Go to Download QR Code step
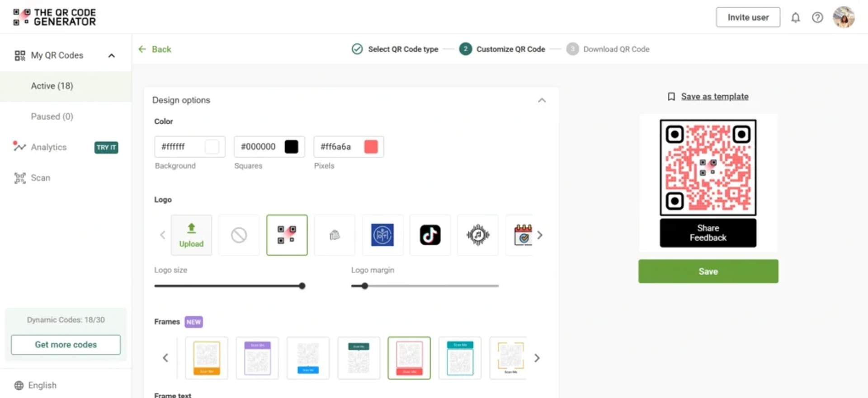This screenshot has width=868, height=398. [608, 49]
